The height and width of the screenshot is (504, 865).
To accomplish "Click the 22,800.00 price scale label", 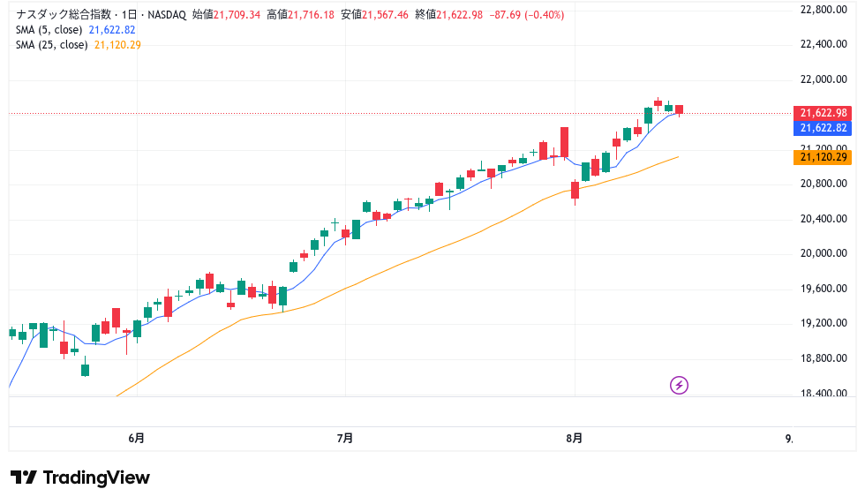I will (823, 10).
